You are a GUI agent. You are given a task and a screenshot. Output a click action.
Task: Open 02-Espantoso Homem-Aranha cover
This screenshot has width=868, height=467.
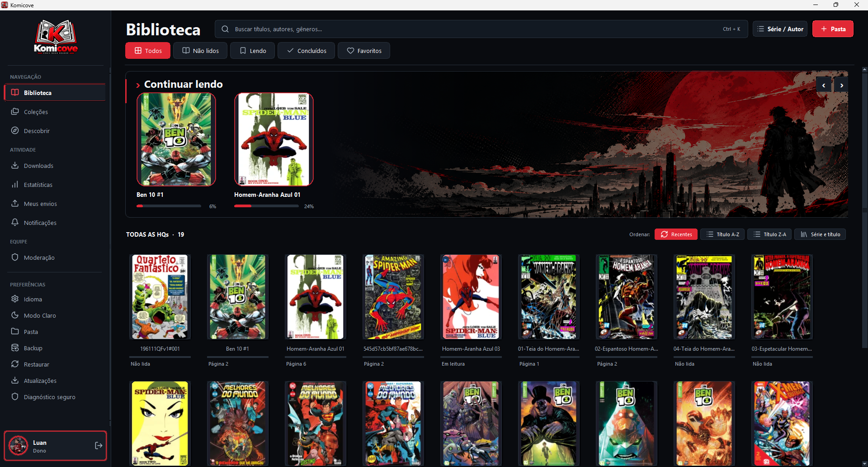(x=627, y=297)
